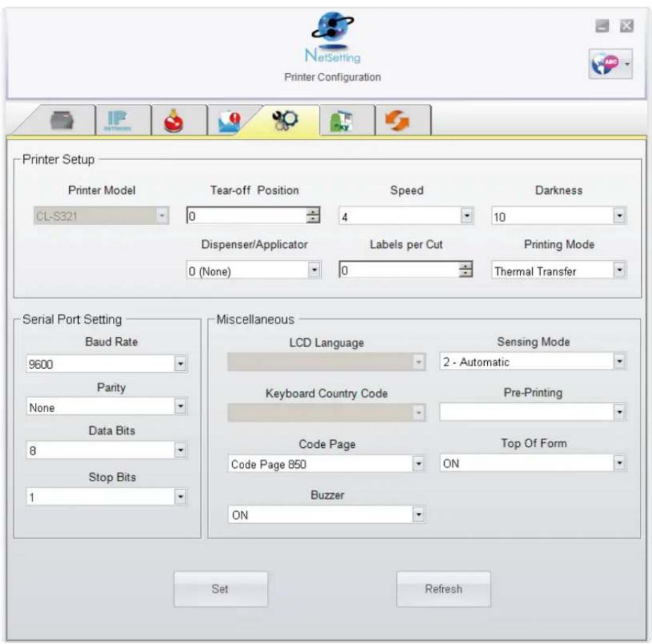This screenshot has height=644, width=652.
Task: Increase the Labels per Cut value
Action: click(466, 266)
